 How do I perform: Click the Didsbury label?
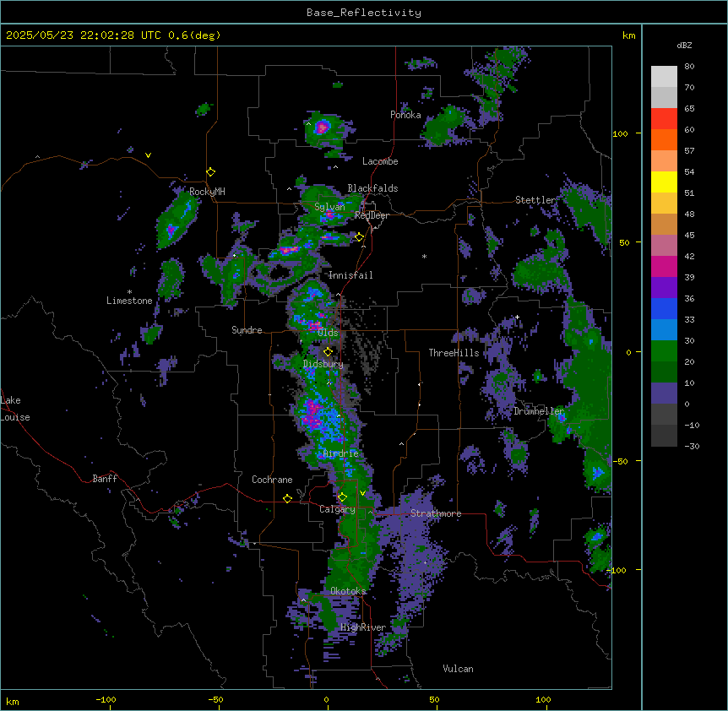(323, 364)
